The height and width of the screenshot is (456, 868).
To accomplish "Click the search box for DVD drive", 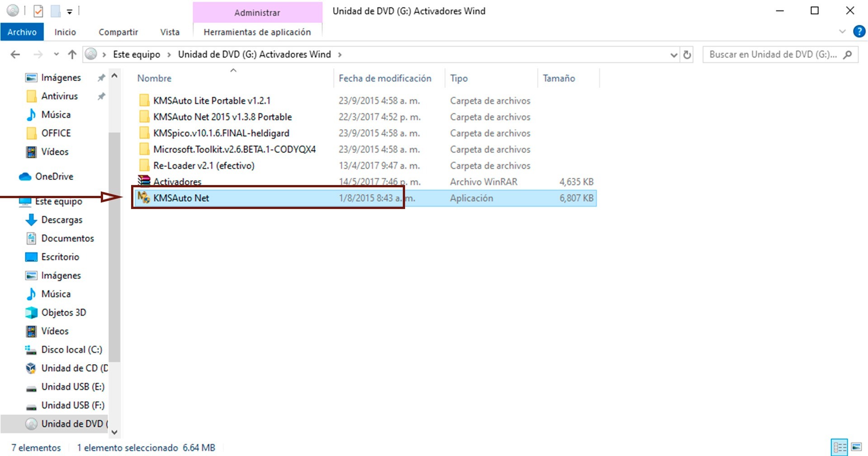I will (x=773, y=55).
